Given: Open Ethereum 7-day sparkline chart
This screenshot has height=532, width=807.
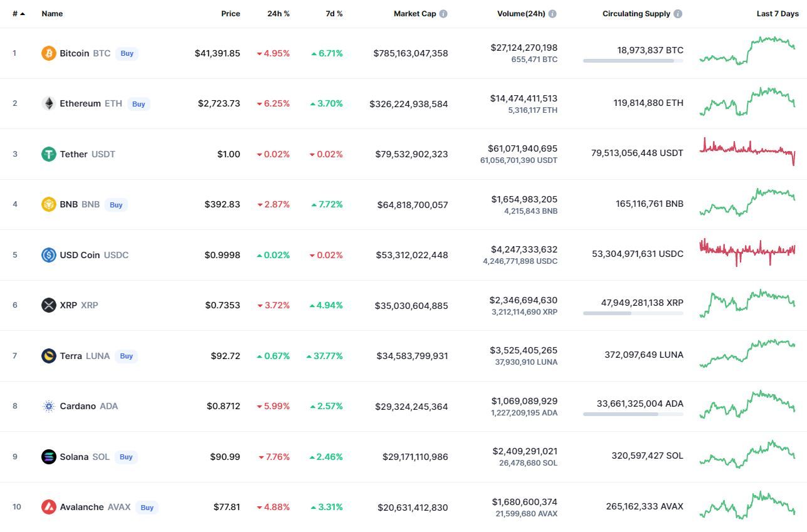Looking at the screenshot, I should tap(747, 102).
